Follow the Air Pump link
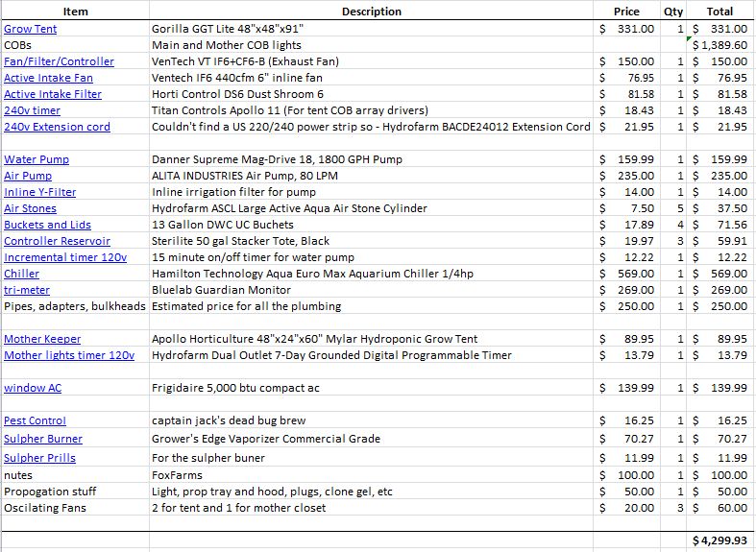 coord(28,176)
